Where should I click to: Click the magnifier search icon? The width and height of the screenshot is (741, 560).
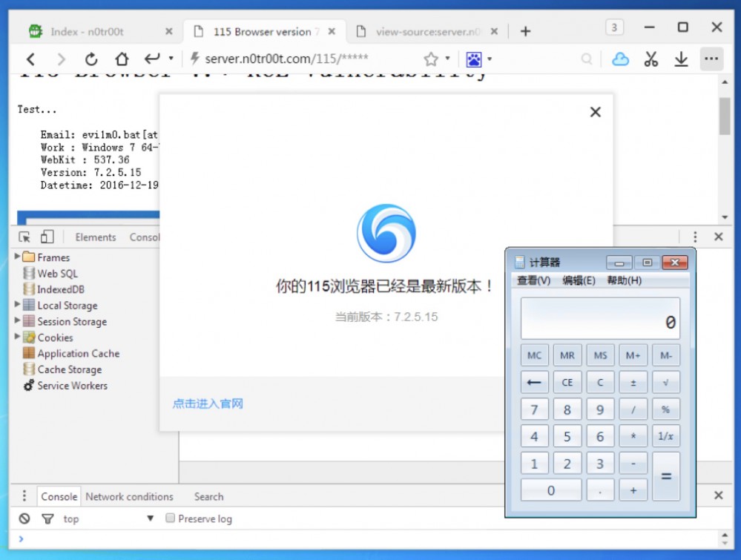tap(587, 59)
